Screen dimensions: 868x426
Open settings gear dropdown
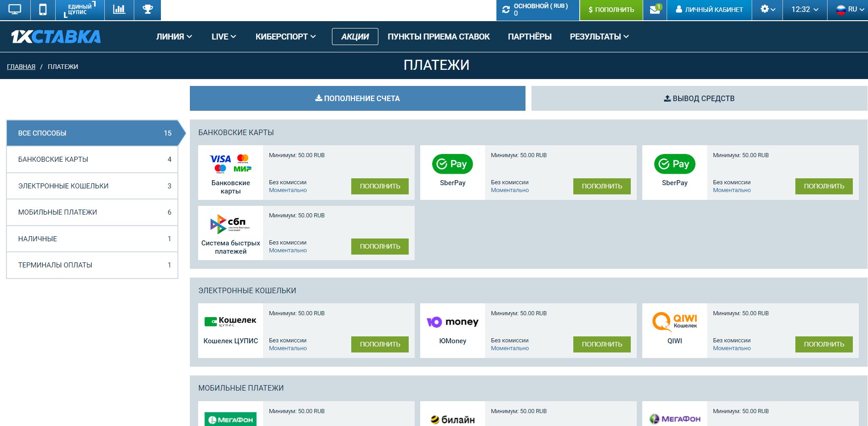click(x=767, y=9)
